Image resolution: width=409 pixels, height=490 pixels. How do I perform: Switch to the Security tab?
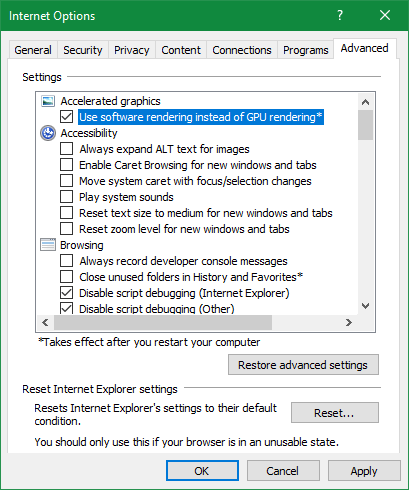83,50
